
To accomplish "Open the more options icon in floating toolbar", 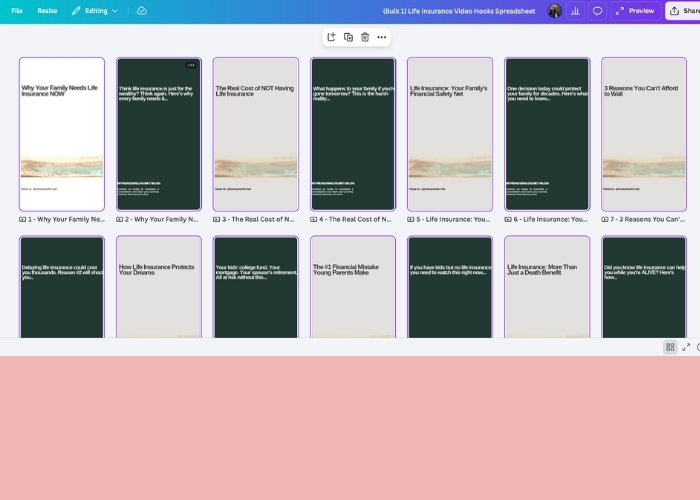I will point(382,37).
